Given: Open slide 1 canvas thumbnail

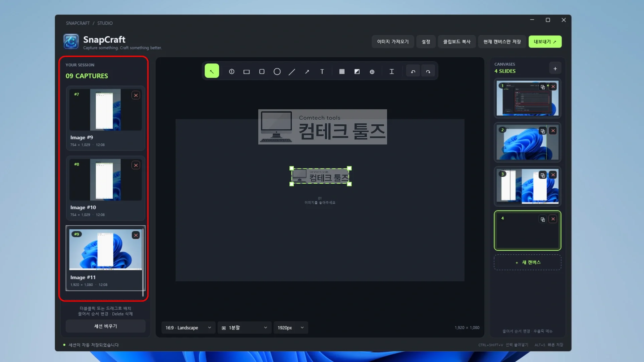Looking at the screenshot, I should tap(527, 99).
